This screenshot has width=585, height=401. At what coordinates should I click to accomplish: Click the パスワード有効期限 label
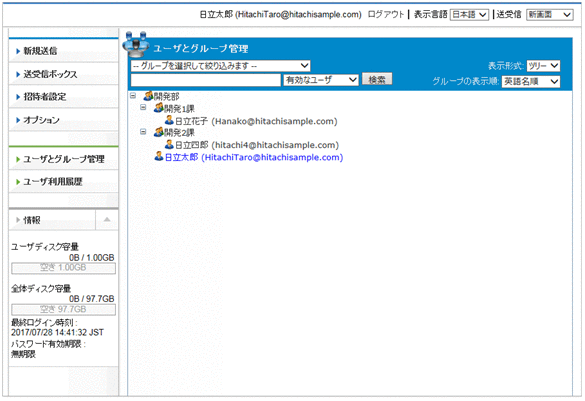click(48, 344)
